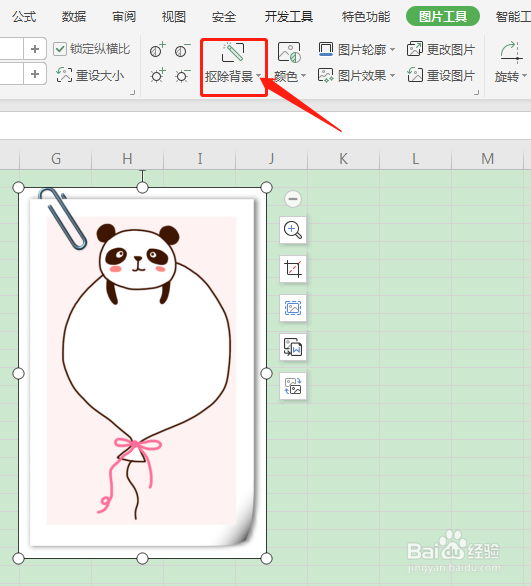Image resolution: width=531 pixels, height=586 pixels.
Task: Click the panda balloon picture
Action: (142, 373)
